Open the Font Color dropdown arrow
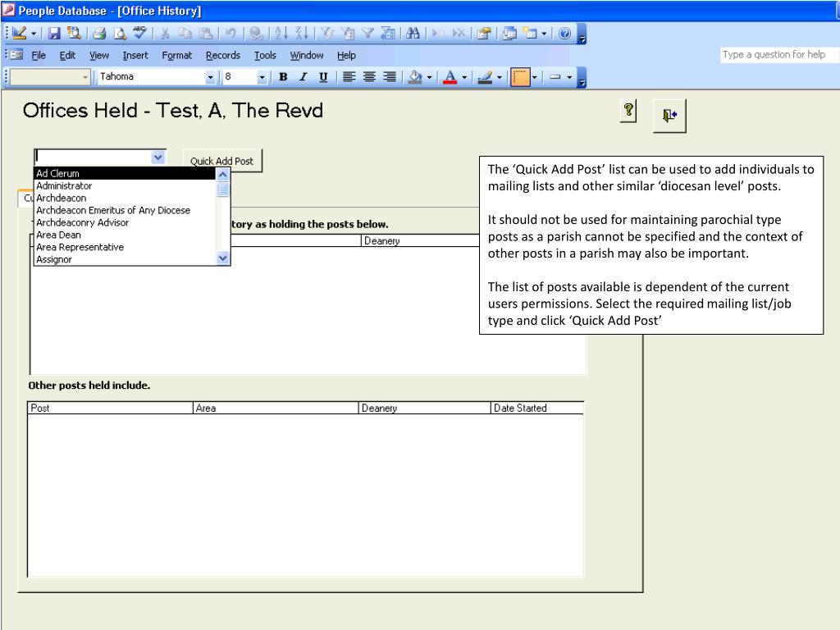840x630 pixels. click(x=464, y=77)
